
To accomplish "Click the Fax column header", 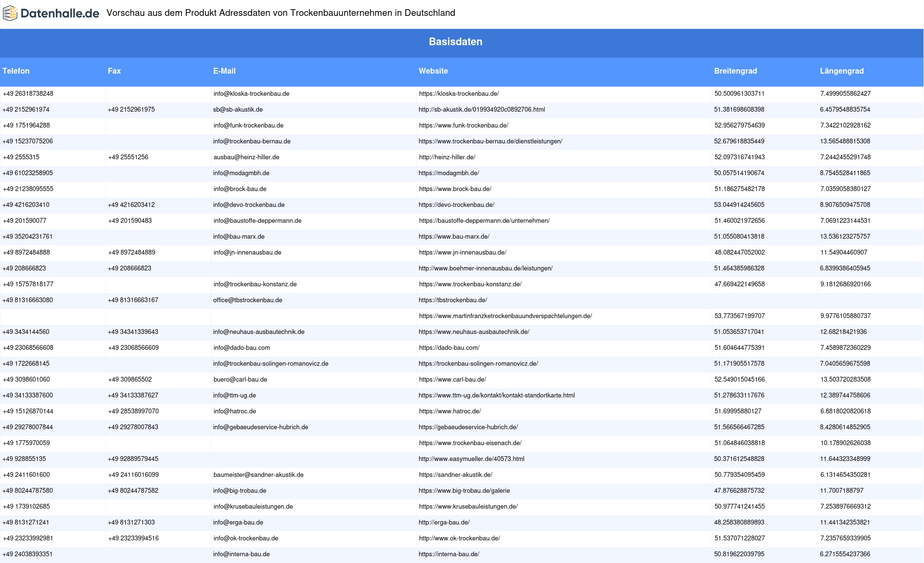I will pyautogui.click(x=114, y=71).
